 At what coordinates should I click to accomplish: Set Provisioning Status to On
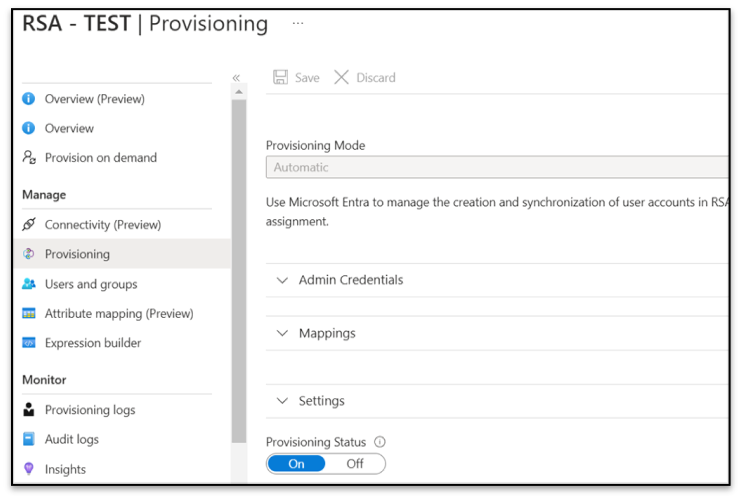pos(297,464)
